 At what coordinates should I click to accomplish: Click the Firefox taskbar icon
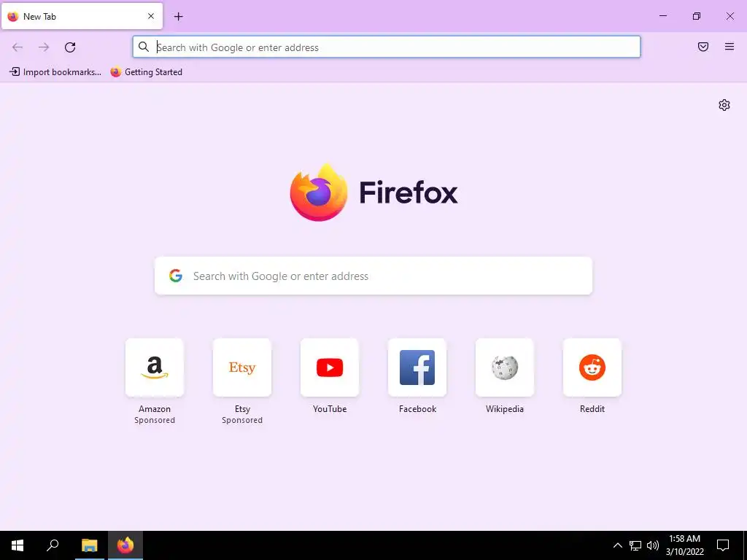[x=125, y=545]
